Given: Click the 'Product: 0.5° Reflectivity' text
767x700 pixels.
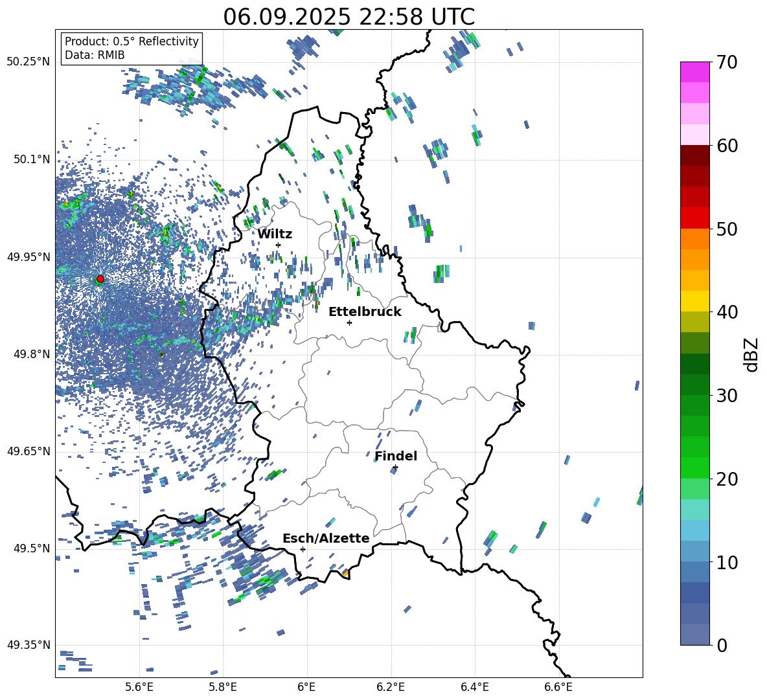Looking at the screenshot, I should 132,41.
